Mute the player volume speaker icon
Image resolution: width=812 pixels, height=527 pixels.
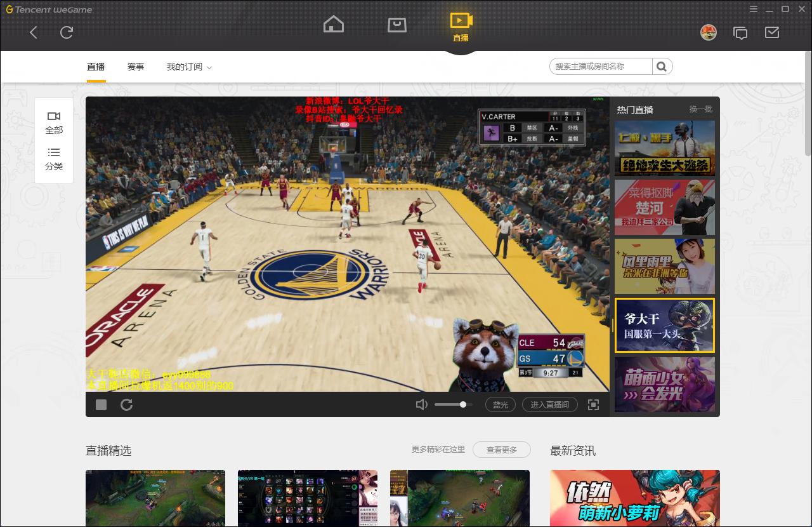[x=421, y=404]
